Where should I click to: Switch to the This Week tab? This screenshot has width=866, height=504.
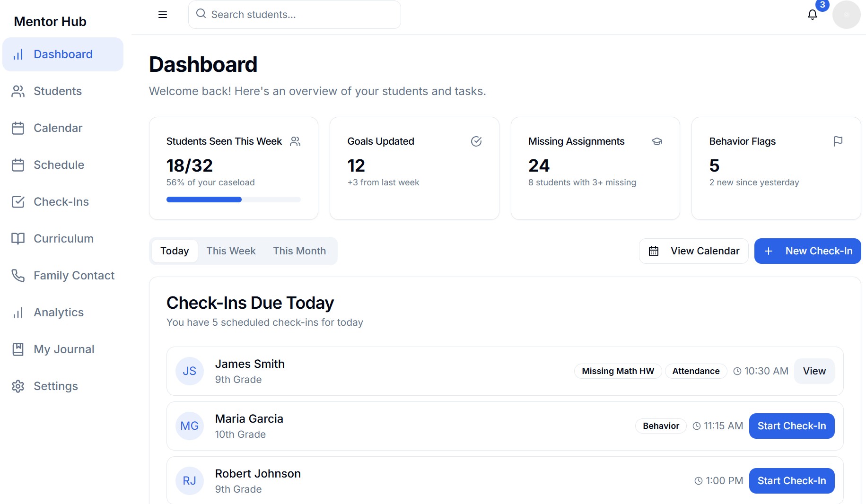tap(231, 251)
